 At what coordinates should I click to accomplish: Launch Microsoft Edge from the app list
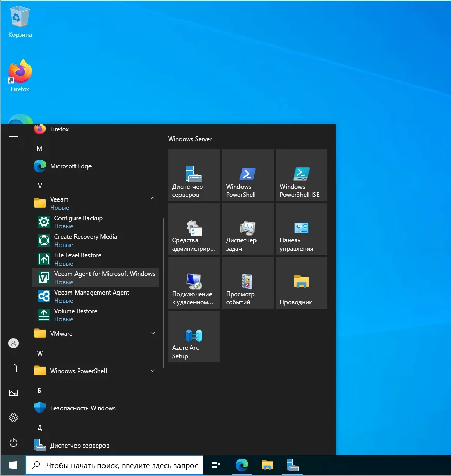pos(95,166)
